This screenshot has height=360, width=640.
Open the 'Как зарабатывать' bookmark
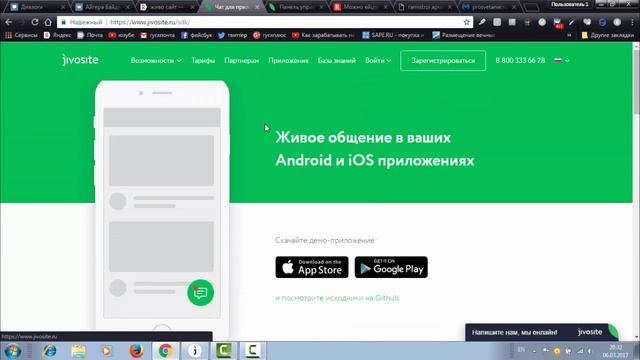pyautogui.click(x=323, y=36)
